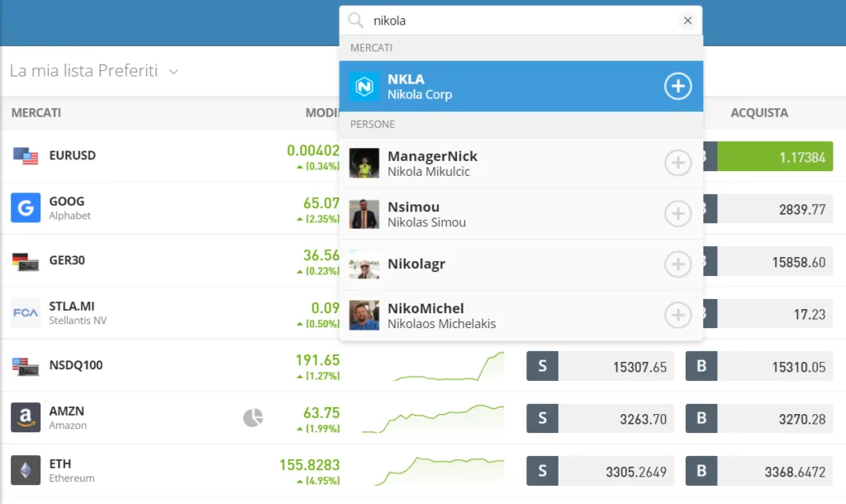846x504 pixels.
Task: Add NikoMichel using the plus icon
Action: 677,315
